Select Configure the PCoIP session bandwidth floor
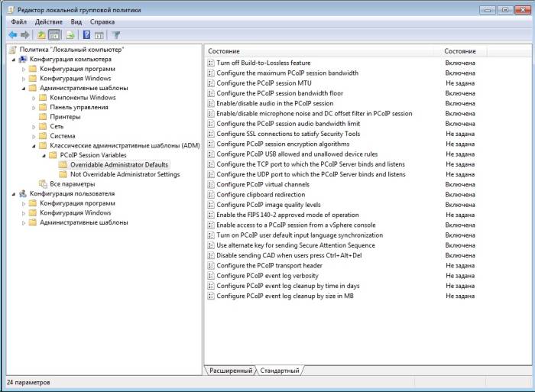 [280, 93]
